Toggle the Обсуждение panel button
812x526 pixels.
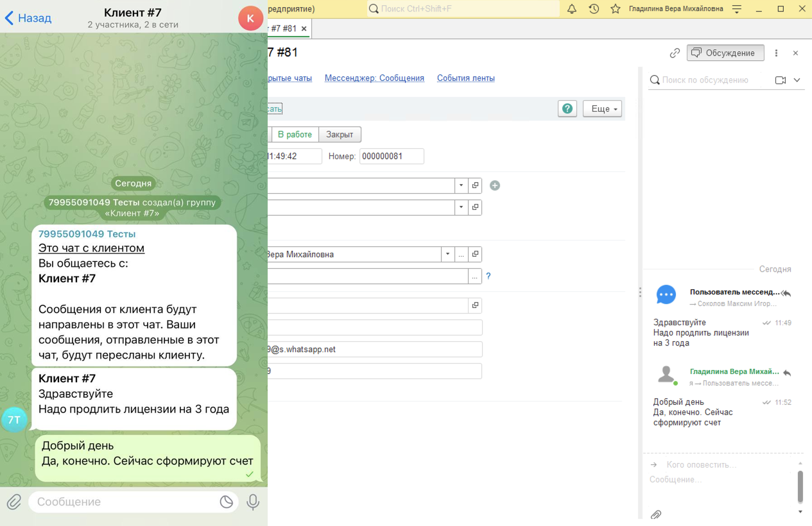coord(725,53)
